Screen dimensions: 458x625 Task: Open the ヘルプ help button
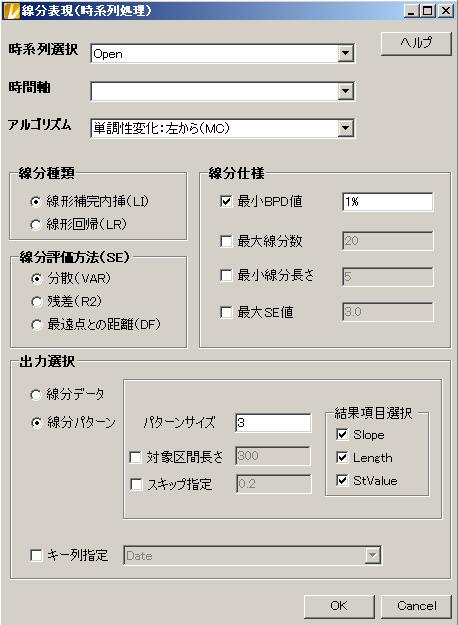pos(416,43)
